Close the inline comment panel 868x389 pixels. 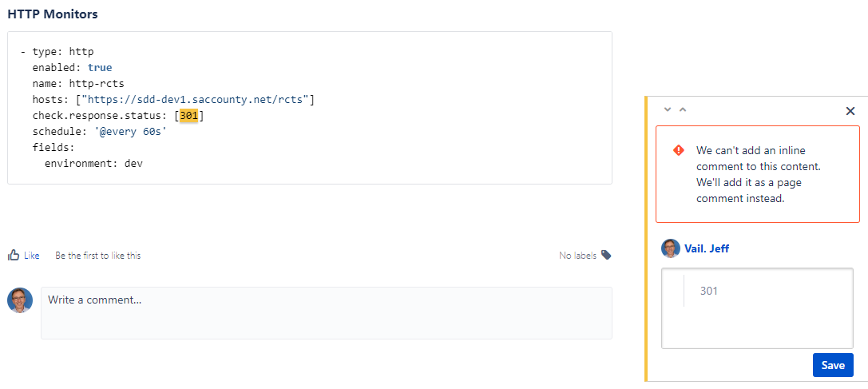851,111
